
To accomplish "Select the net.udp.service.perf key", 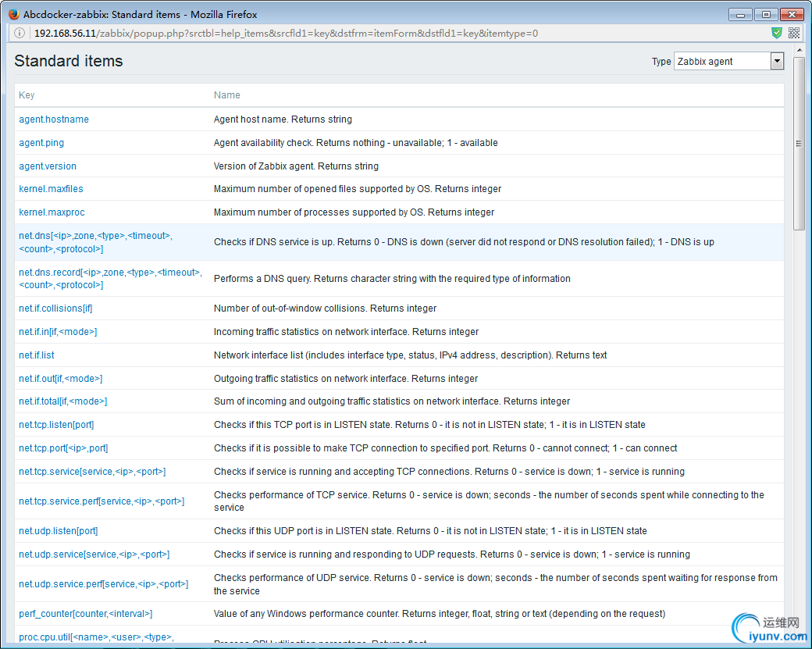I will (104, 583).
